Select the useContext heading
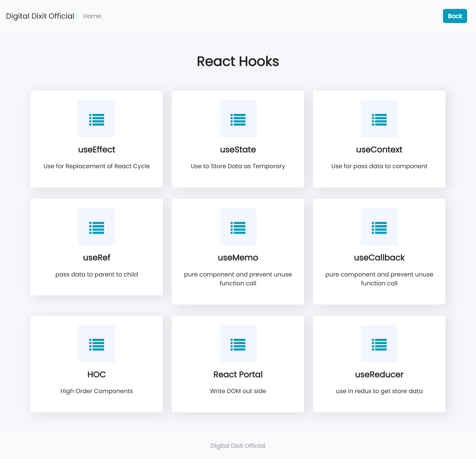The image size is (476, 459). (x=379, y=150)
